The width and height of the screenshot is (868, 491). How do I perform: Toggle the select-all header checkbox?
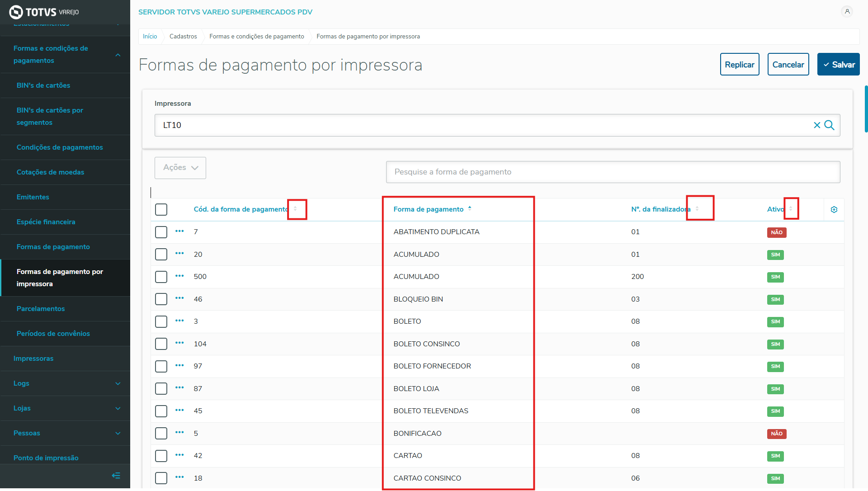tap(161, 209)
